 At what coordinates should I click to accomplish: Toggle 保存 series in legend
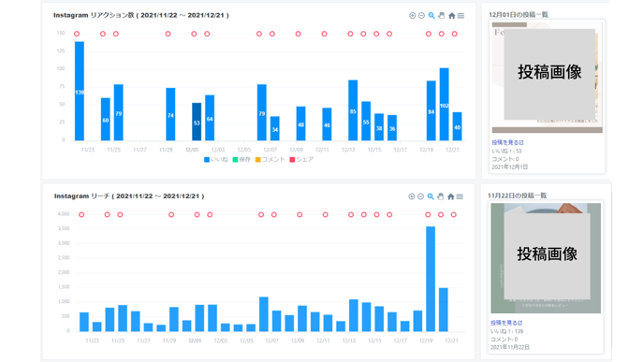pos(241,160)
